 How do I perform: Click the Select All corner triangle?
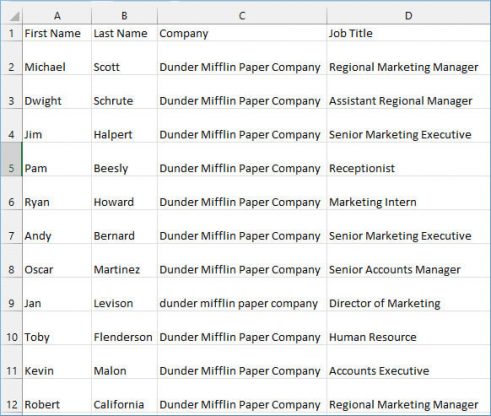click(x=12, y=16)
